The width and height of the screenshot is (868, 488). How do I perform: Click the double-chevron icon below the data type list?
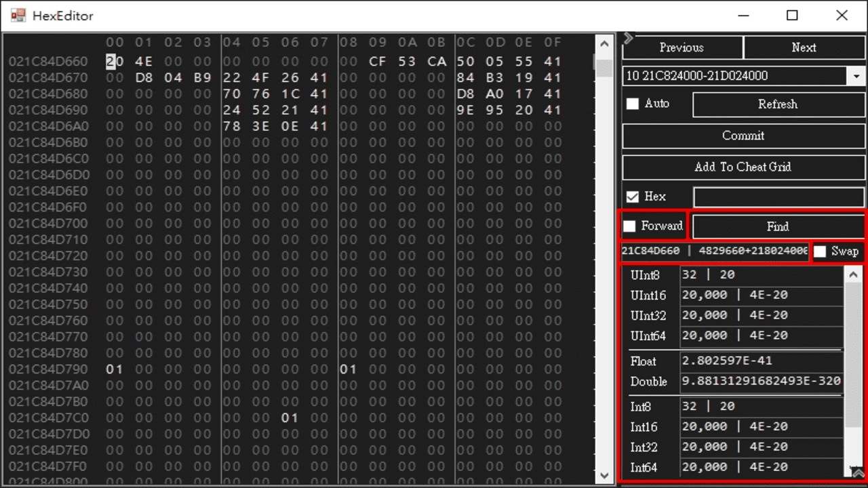[x=858, y=473]
